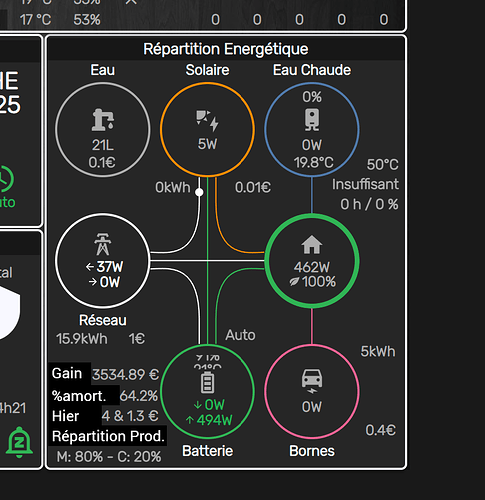Click the 1€ grid cost value
Viewport: 485px width, 500px height.
pos(137,339)
